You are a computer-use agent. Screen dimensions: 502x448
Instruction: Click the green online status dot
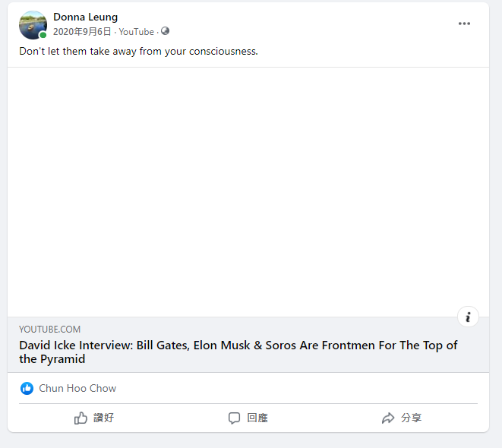tap(43, 35)
